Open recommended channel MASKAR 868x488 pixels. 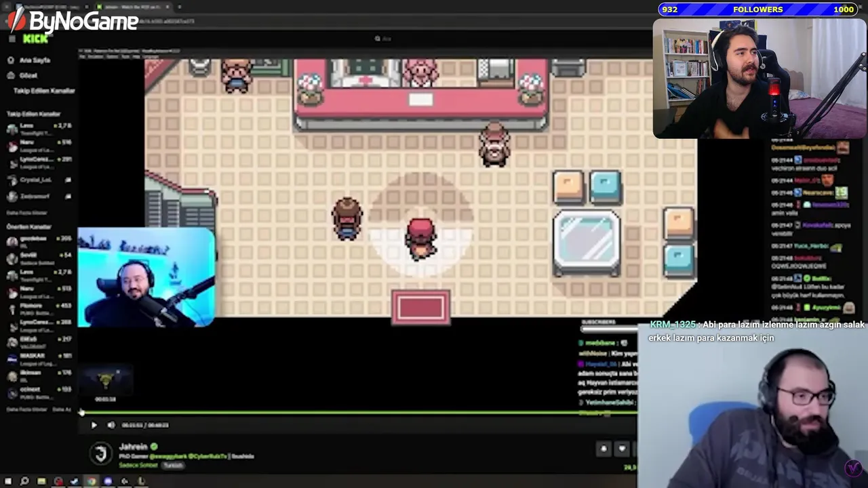(x=39, y=359)
